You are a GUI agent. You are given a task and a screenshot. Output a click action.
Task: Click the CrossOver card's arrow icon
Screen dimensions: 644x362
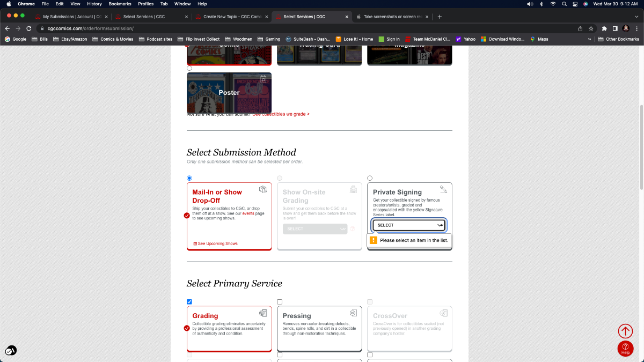point(444,313)
